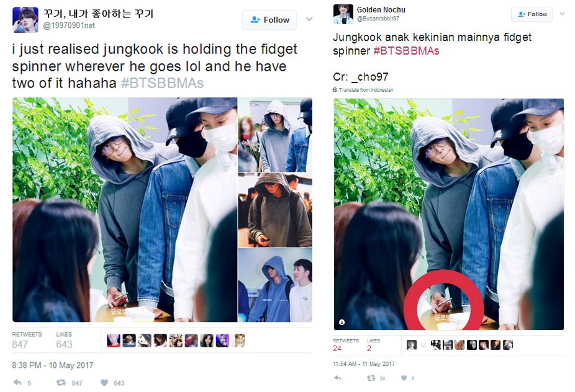
Task: Like the left tweet with 643 likes
Action: click(x=104, y=383)
